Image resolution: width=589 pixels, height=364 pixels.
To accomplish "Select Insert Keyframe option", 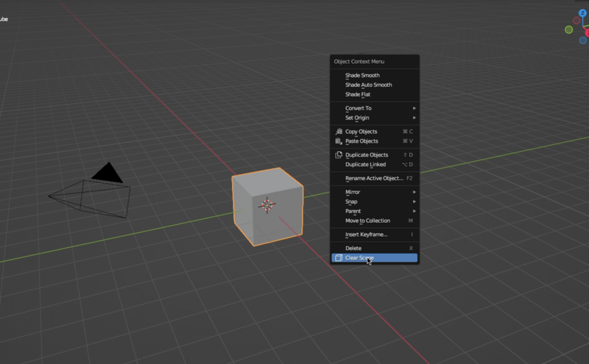I will tap(374, 234).
